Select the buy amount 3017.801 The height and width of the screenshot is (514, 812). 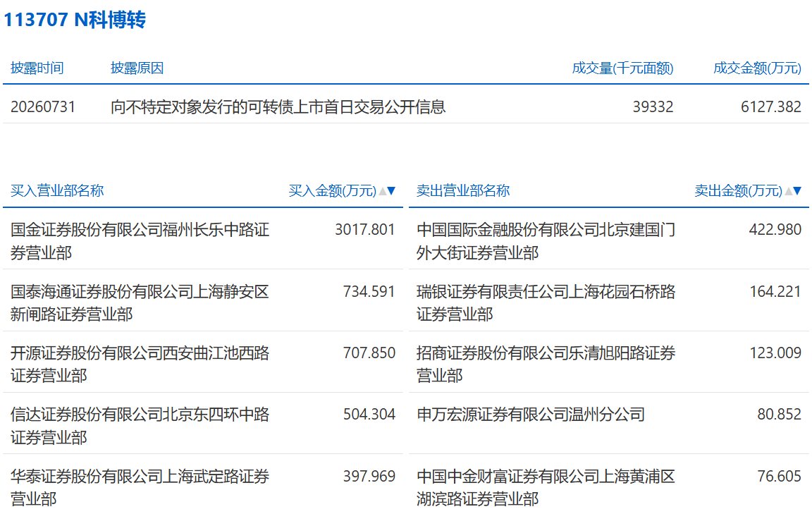365,230
